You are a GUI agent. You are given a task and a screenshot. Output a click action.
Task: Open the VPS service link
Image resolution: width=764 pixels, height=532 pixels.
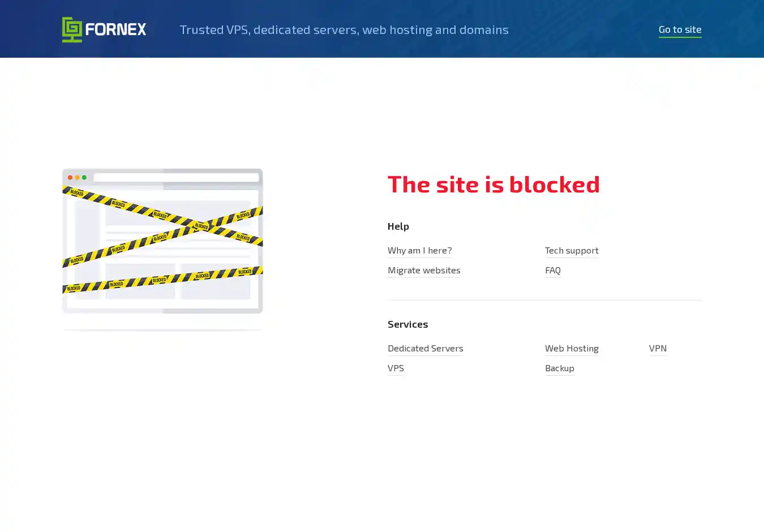click(396, 368)
